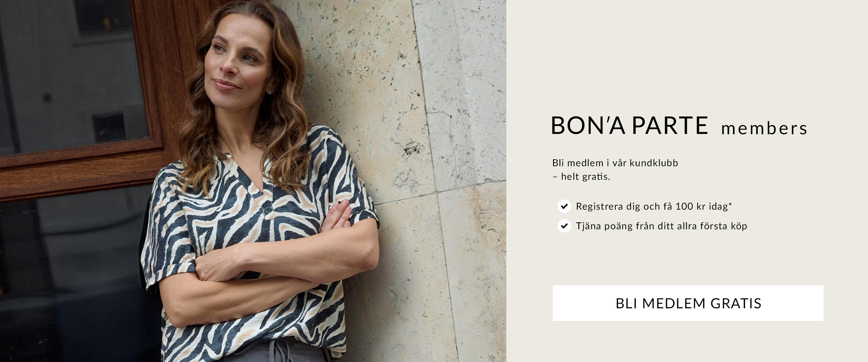868x362 pixels.
Task: Click the asterisk after idag
Action: [730, 204]
